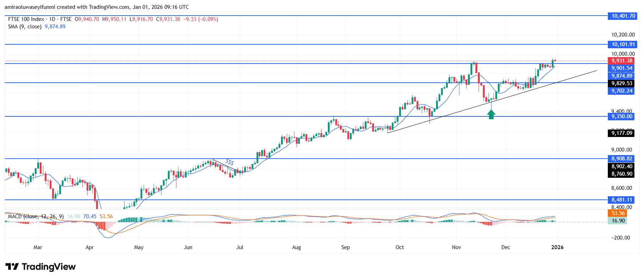Click the green up arrow marker on chart

491,114
